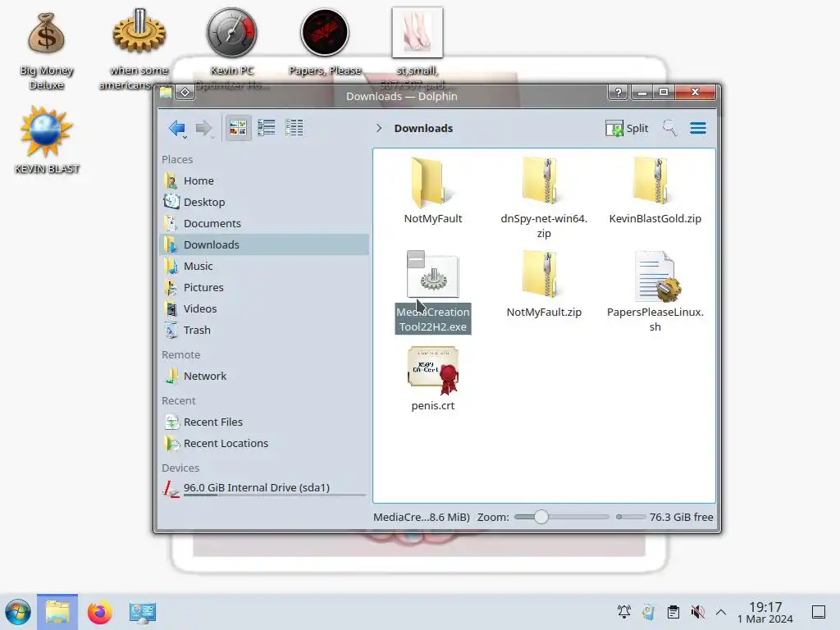Select penis.crt certificate file icon

[x=433, y=370]
